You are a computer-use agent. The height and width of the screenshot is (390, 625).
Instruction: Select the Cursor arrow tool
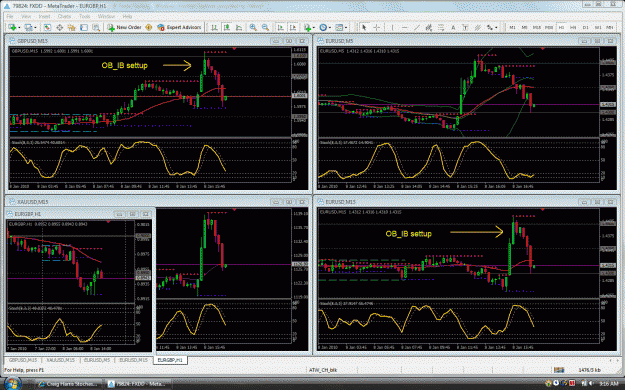click(x=364, y=28)
